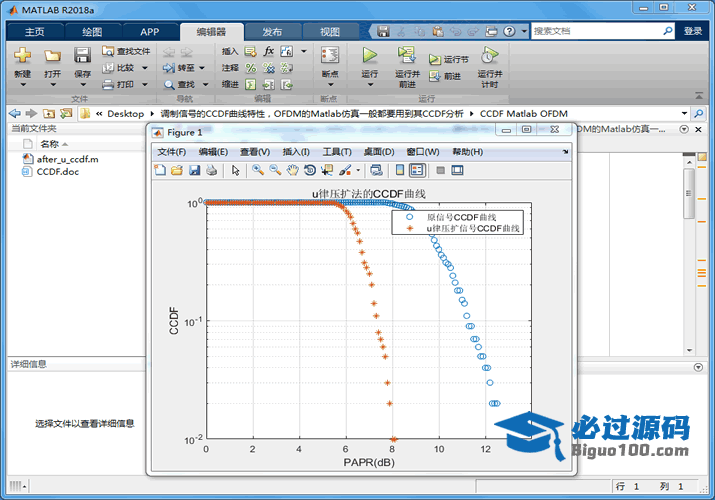Open Figure 1 编辑(E) menu
The width and height of the screenshot is (715, 500).
coord(213,152)
